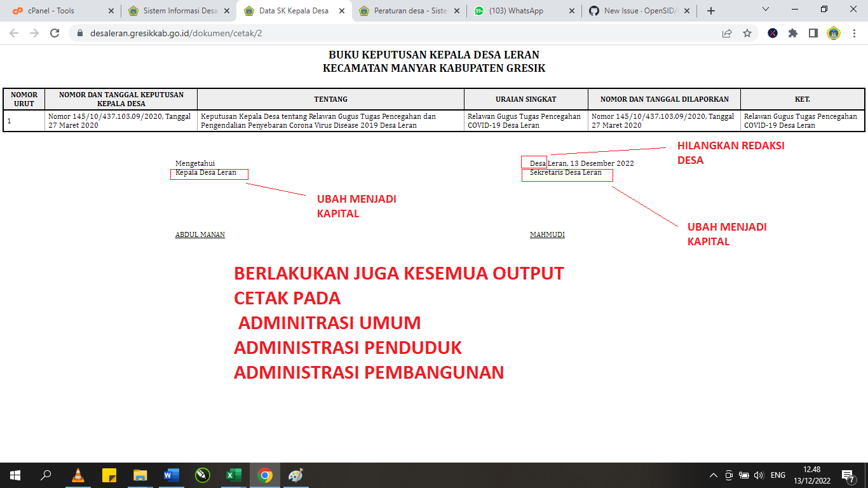Switch to the WhatsApp tab
The height and width of the screenshot is (488, 868).
click(515, 10)
